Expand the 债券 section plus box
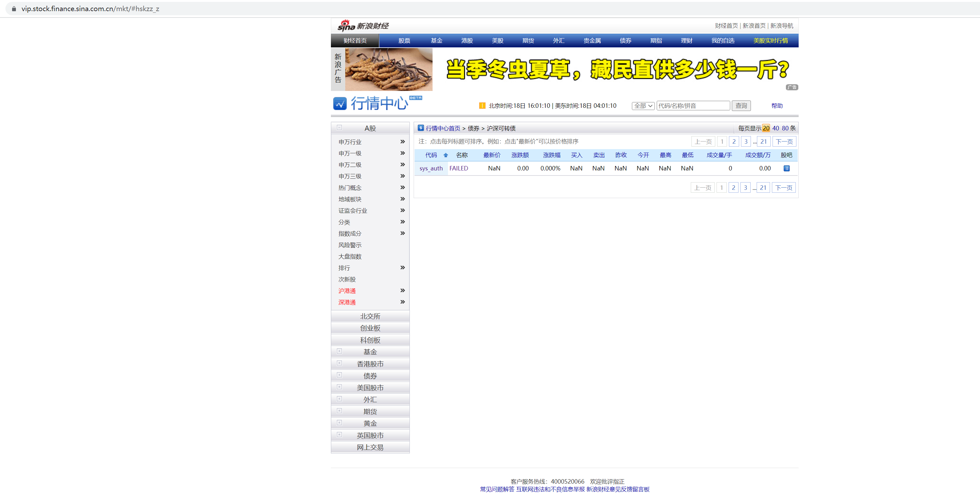This screenshot has width=980, height=497. click(x=339, y=375)
